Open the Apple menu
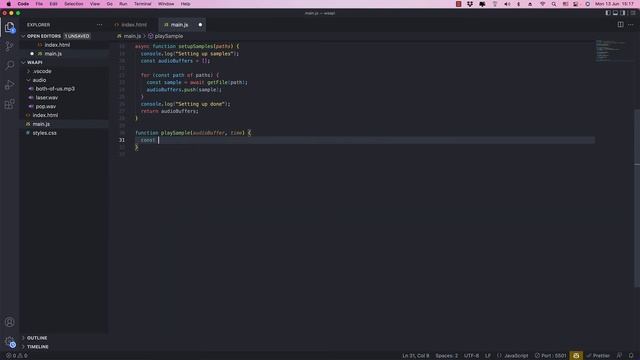Viewport: 640px width, 360px height. click(x=9, y=4)
